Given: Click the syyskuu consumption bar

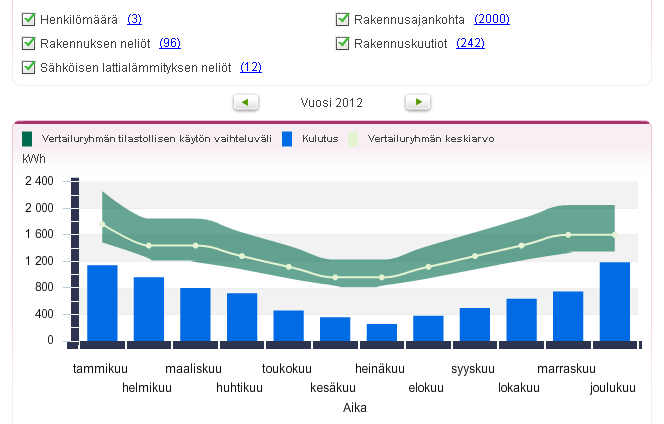Looking at the screenshot, I should click(475, 324).
